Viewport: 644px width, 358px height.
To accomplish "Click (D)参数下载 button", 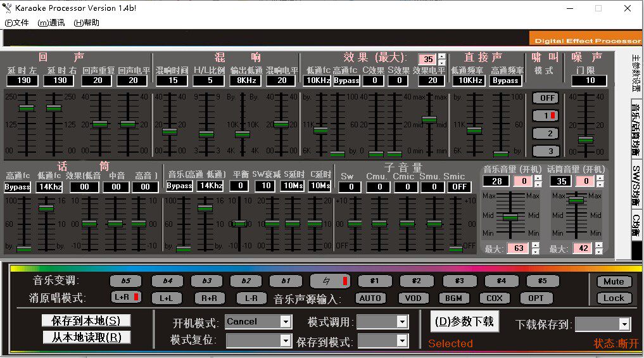I will coord(465,321).
